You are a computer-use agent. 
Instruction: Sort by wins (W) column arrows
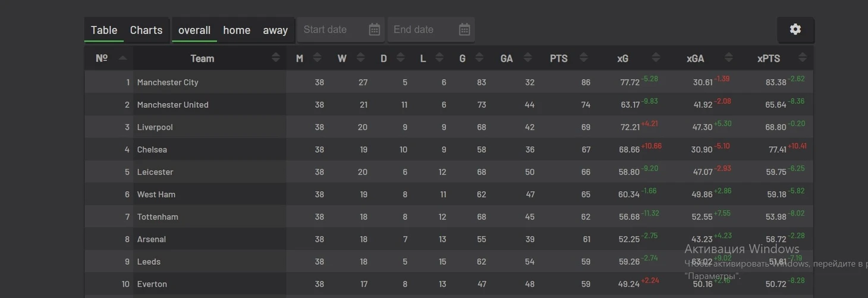360,58
